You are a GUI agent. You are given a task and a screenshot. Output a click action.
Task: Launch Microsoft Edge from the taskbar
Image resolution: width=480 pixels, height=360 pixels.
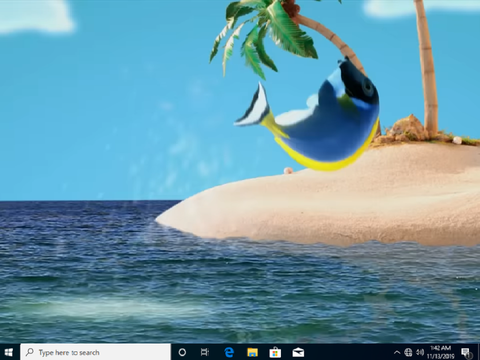coord(229,352)
